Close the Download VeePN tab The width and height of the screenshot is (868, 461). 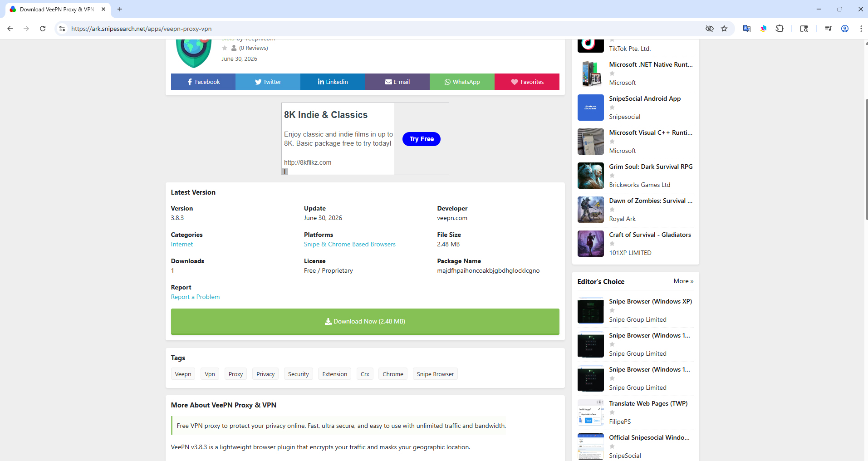pos(103,9)
